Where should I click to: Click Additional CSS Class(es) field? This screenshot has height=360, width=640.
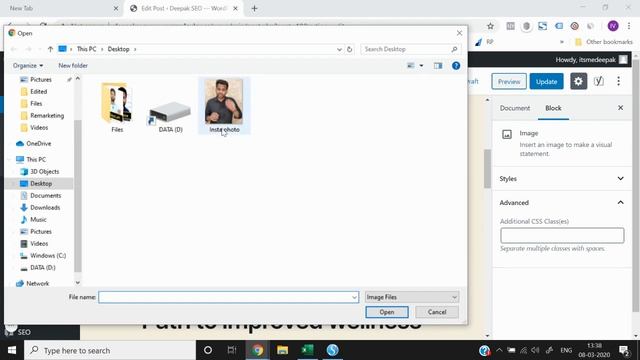(x=562, y=236)
